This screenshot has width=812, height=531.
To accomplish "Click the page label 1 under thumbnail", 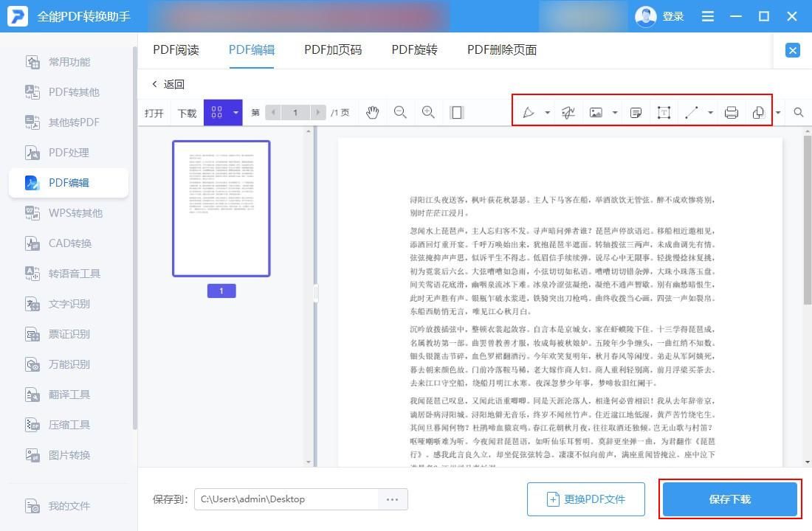I will (221, 291).
